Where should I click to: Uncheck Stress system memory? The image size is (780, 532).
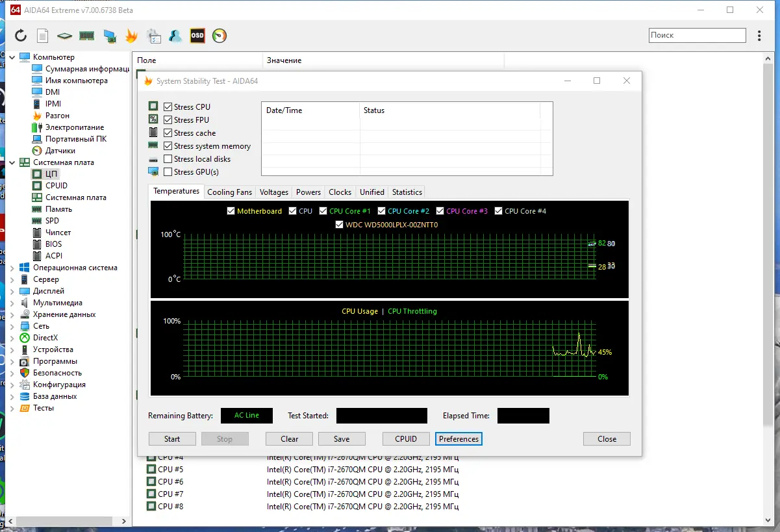(x=168, y=146)
